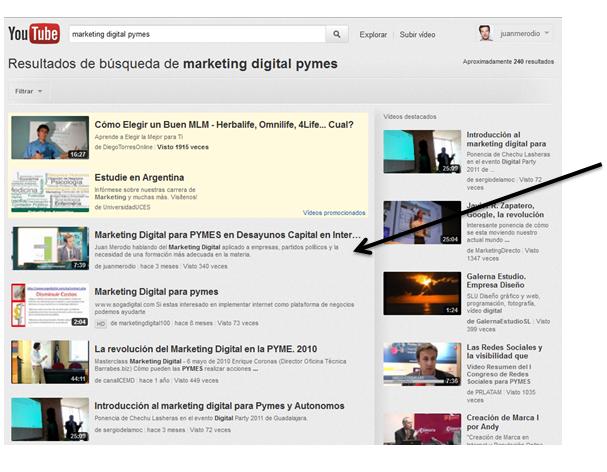
Task: Click the YouTube logo
Action: [x=34, y=34]
